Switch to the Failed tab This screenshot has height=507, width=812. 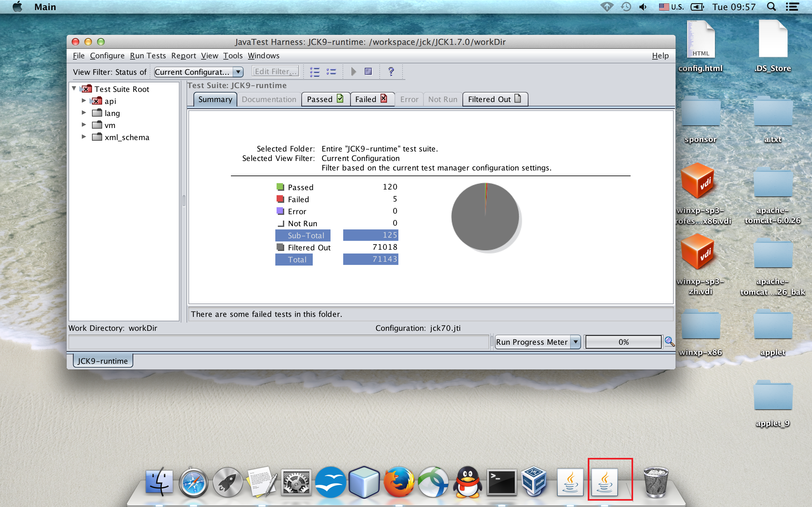click(x=371, y=99)
